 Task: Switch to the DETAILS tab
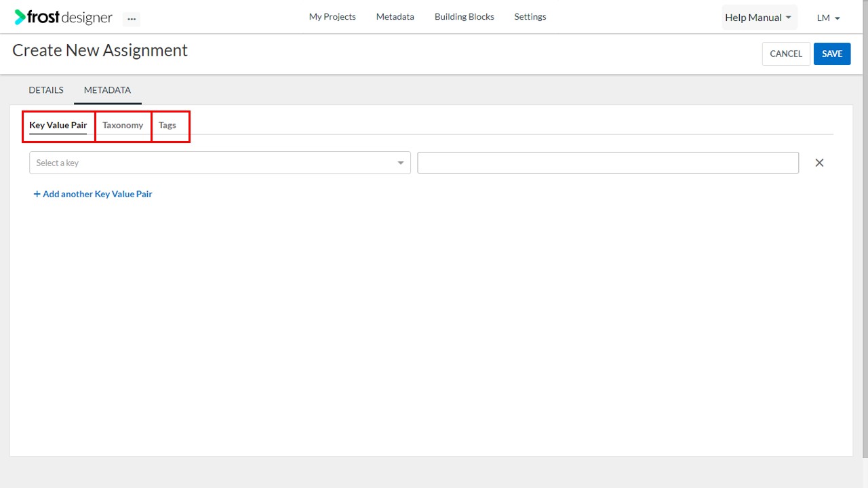click(x=46, y=90)
